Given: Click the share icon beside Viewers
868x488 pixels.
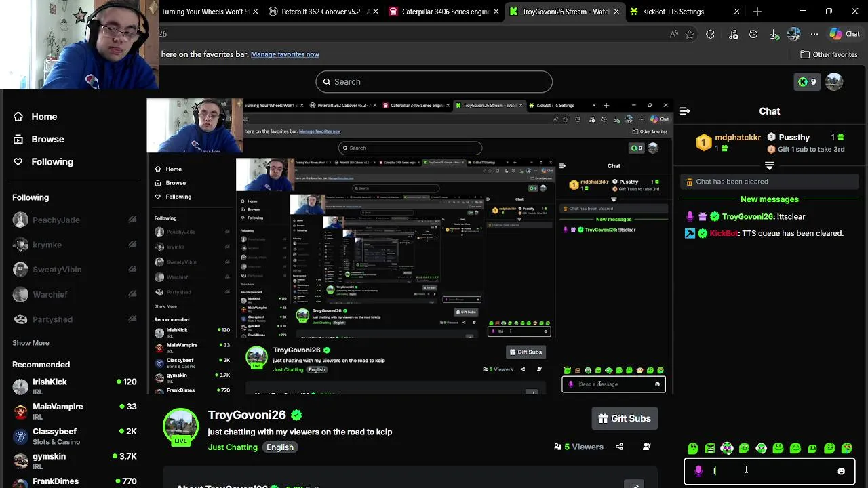Looking at the screenshot, I should [x=619, y=447].
